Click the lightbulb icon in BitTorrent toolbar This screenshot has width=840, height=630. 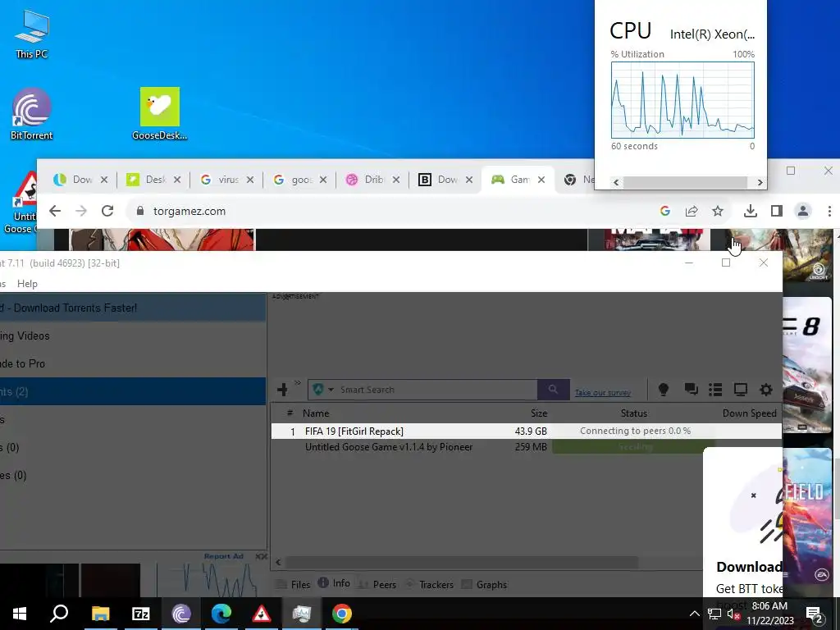[663, 390]
